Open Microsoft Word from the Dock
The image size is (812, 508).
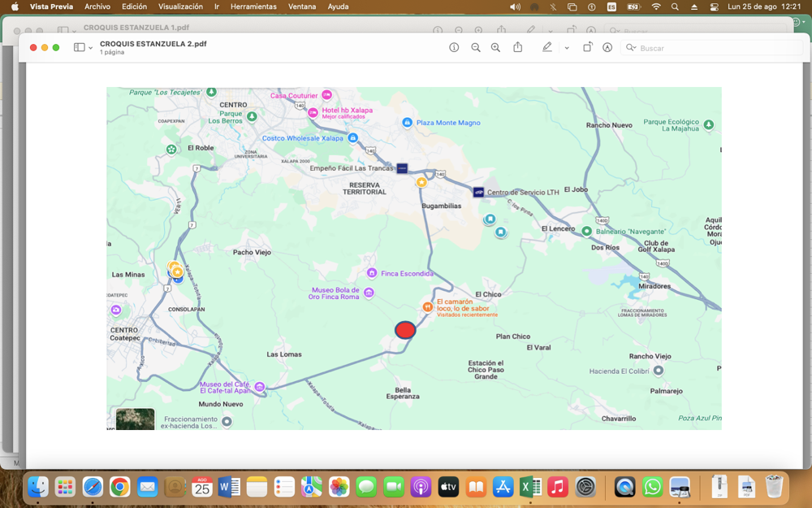click(229, 487)
